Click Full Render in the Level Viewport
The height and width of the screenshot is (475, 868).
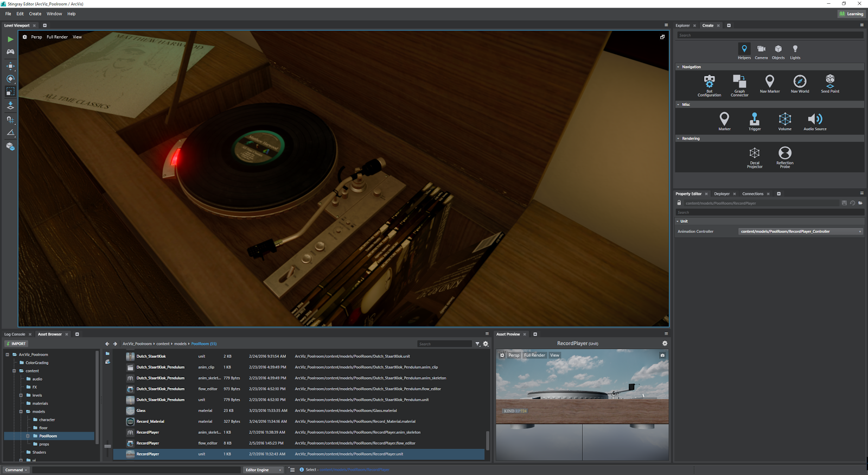[57, 37]
